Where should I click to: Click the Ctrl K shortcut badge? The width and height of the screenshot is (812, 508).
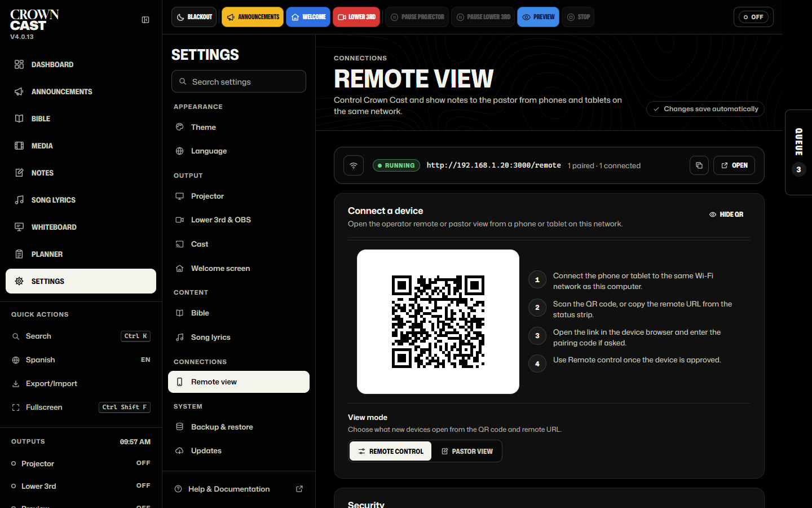click(136, 336)
